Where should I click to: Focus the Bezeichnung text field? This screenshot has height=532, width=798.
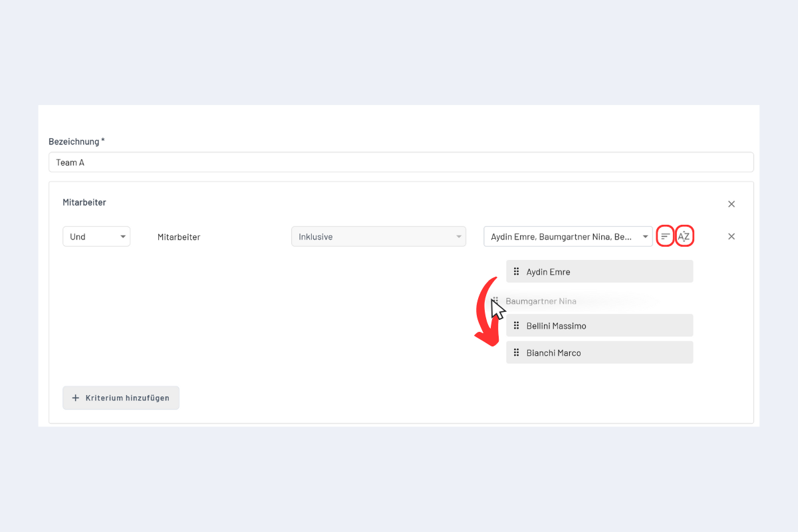tap(400, 162)
